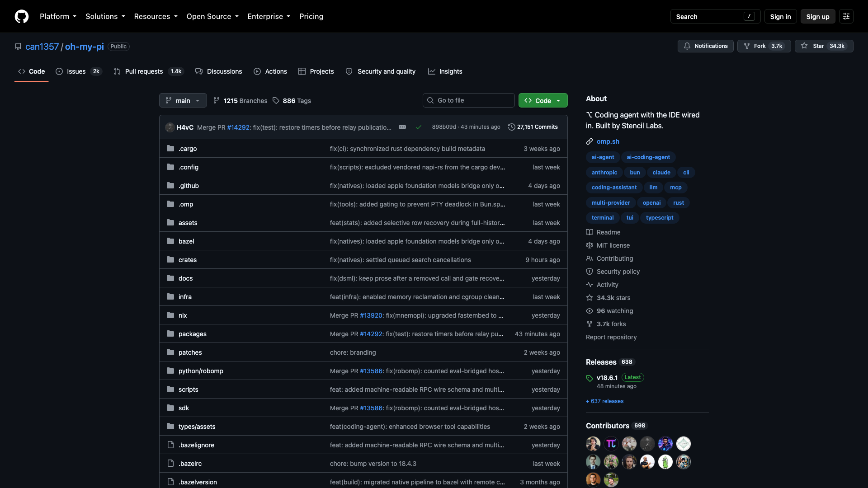Click the Fork icon button
868x488 pixels.
tap(747, 46)
